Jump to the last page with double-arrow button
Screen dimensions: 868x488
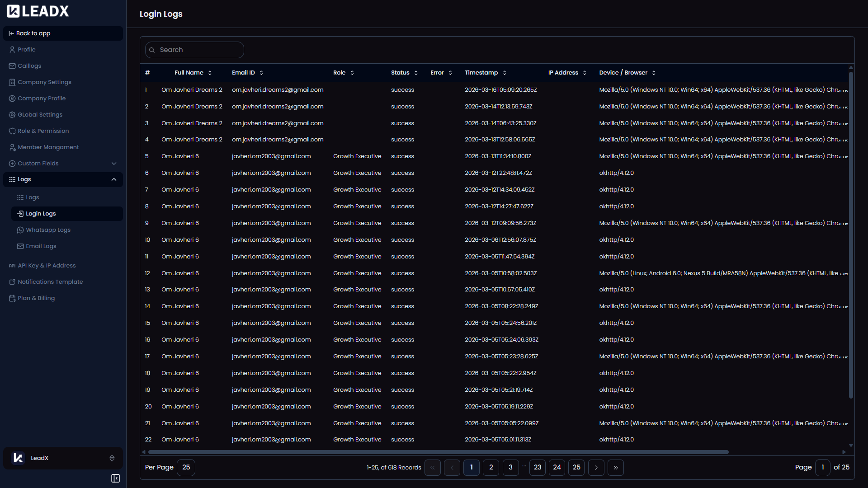pyautogui.click(x=615, y=468)
